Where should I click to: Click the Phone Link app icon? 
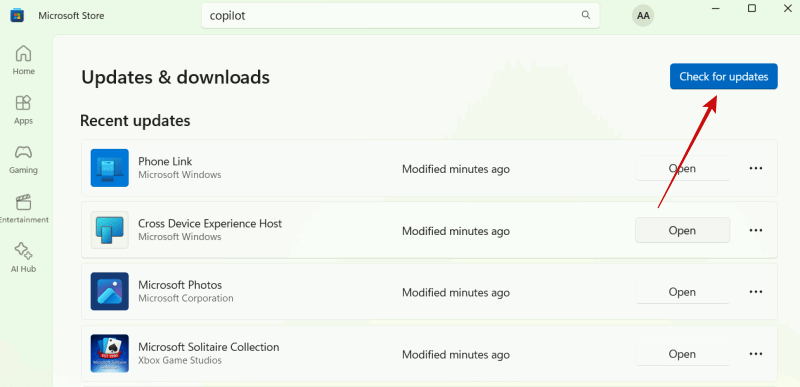[110, 168]
